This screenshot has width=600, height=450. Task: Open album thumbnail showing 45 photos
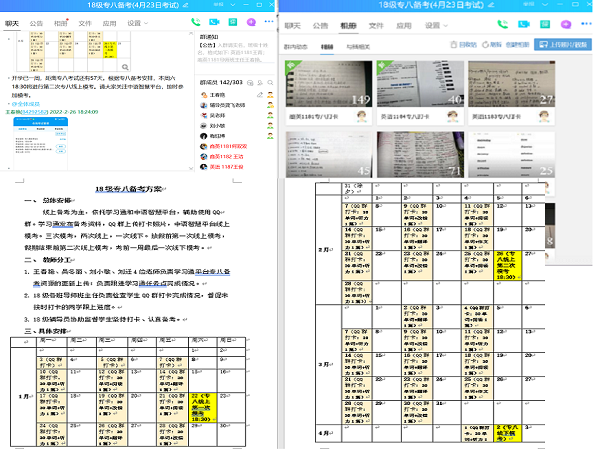pyautogui.click(x=329, y=155)
